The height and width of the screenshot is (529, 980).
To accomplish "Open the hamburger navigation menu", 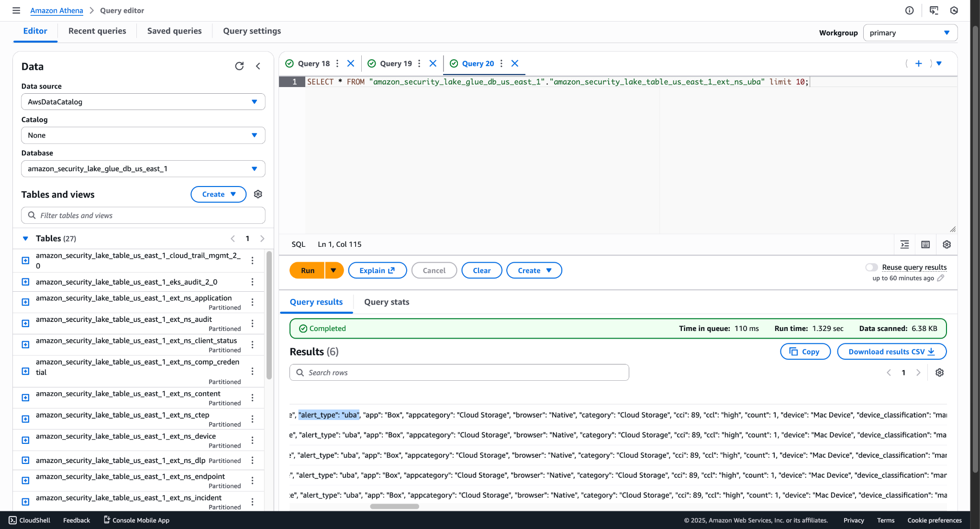I will pos(16,11).
